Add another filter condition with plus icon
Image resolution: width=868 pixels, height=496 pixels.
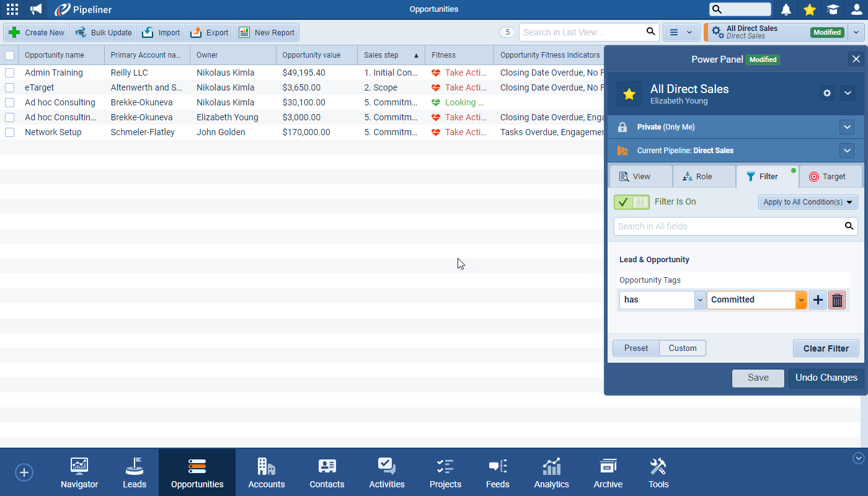click(x=818, y=300)
